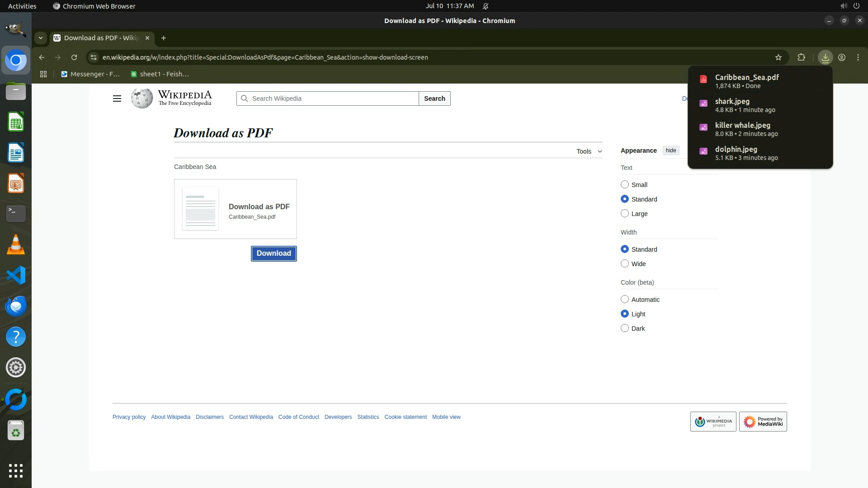Reload the current page
Image resolution: width=868 pixels, height=488 pixels.
coord(74,57)
